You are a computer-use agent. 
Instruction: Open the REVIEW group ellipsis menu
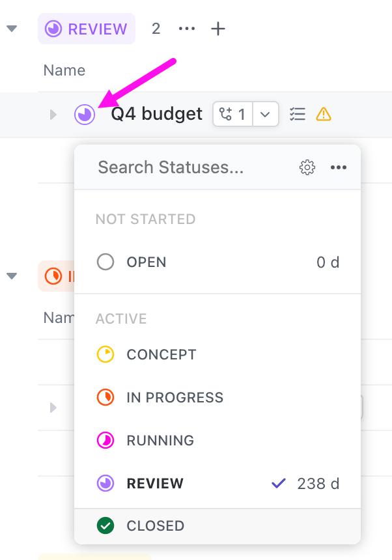187,29
